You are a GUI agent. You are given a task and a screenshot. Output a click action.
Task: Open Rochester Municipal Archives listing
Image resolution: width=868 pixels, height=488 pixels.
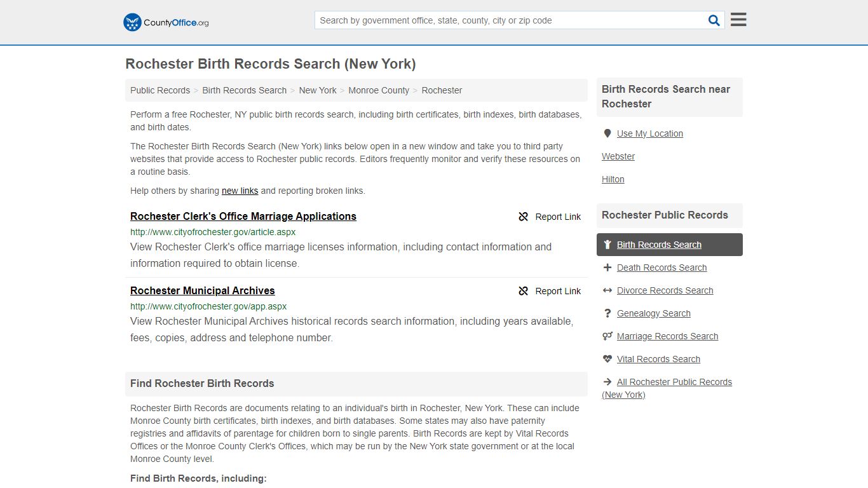click(203, 290)
